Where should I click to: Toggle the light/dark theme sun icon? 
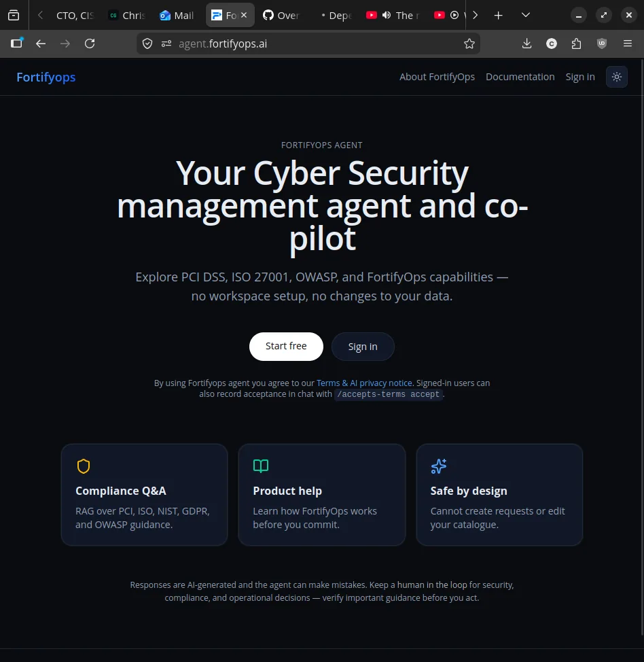[x=617, y=77]
